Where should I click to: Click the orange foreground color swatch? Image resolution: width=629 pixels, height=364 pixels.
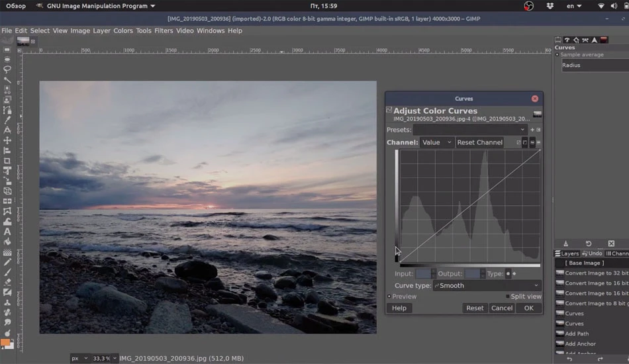coord(5,343)
